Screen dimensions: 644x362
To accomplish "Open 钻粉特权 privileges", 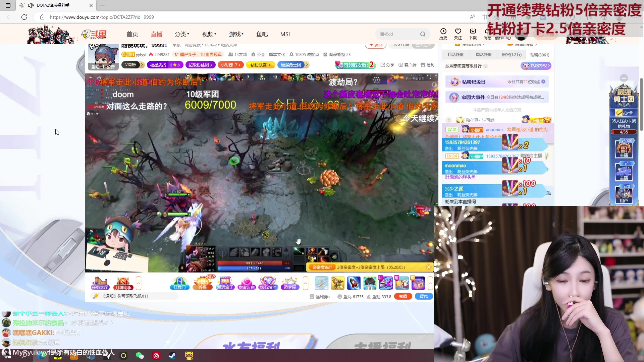I will [536, 66].
